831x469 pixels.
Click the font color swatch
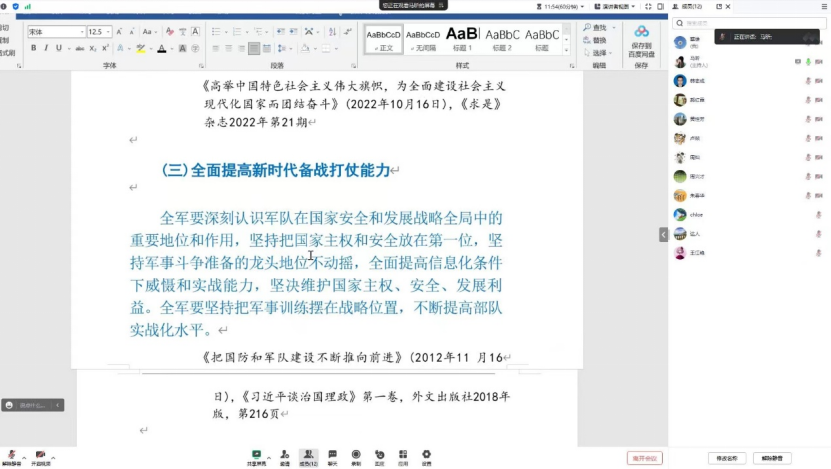(x=160, y=48)
